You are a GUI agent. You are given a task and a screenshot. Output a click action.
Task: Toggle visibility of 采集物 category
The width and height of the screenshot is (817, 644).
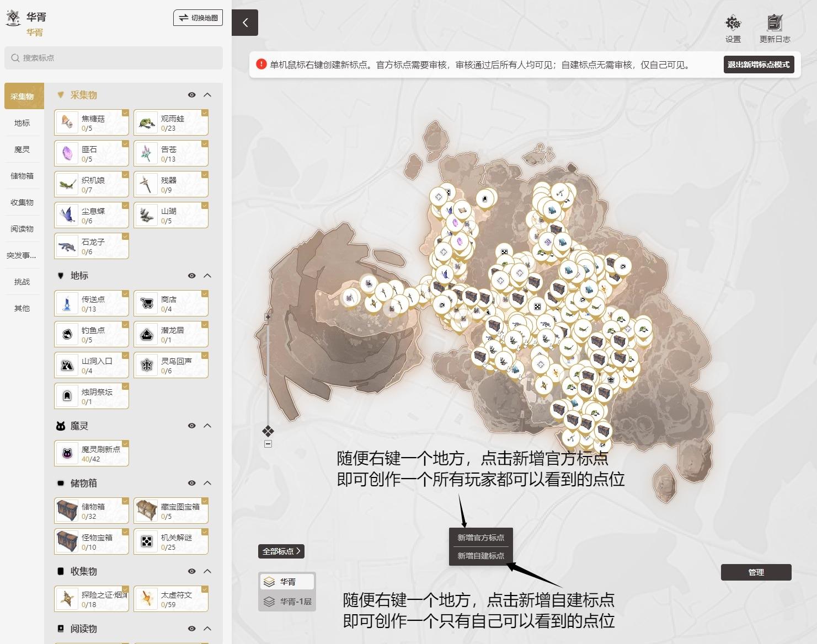pyautogui.click(x=191, y=95)
